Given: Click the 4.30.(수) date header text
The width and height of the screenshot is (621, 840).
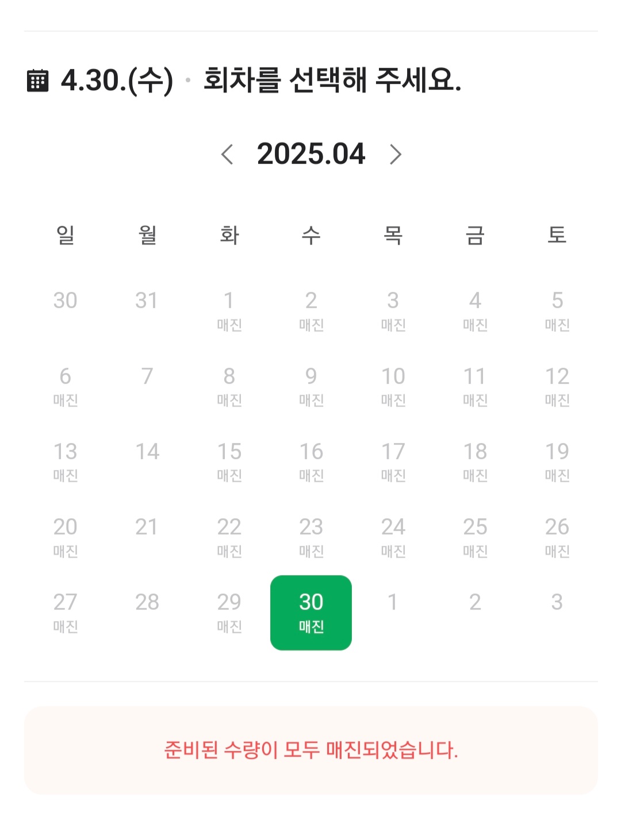Looking at the screenshot, I should point(117,80).
